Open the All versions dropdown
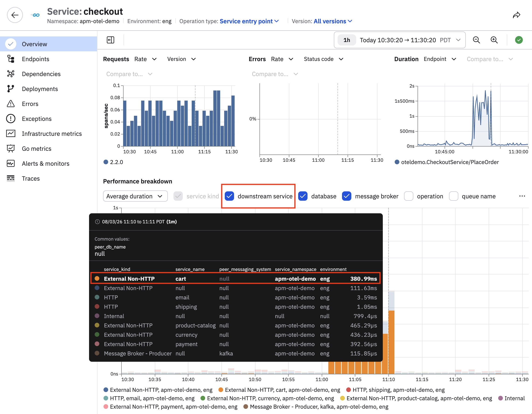Viewport: 532px width, 414px height. (333, 21)
